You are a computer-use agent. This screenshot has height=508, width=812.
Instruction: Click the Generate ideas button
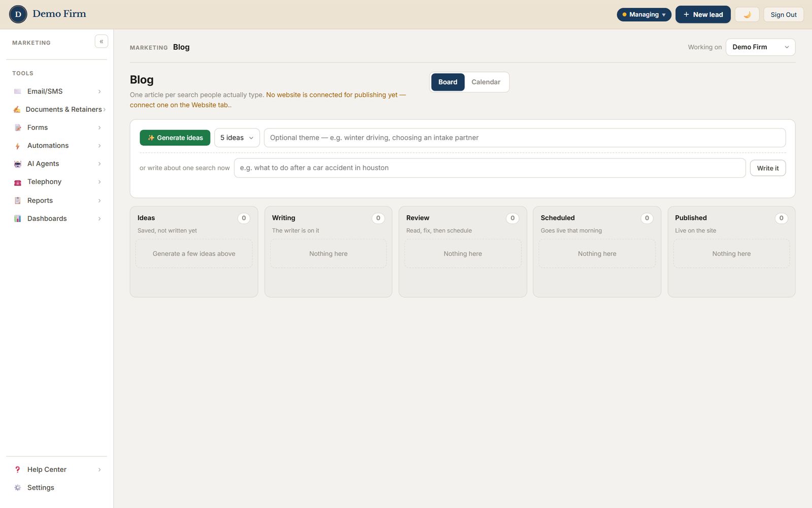[x=175, y=138]
